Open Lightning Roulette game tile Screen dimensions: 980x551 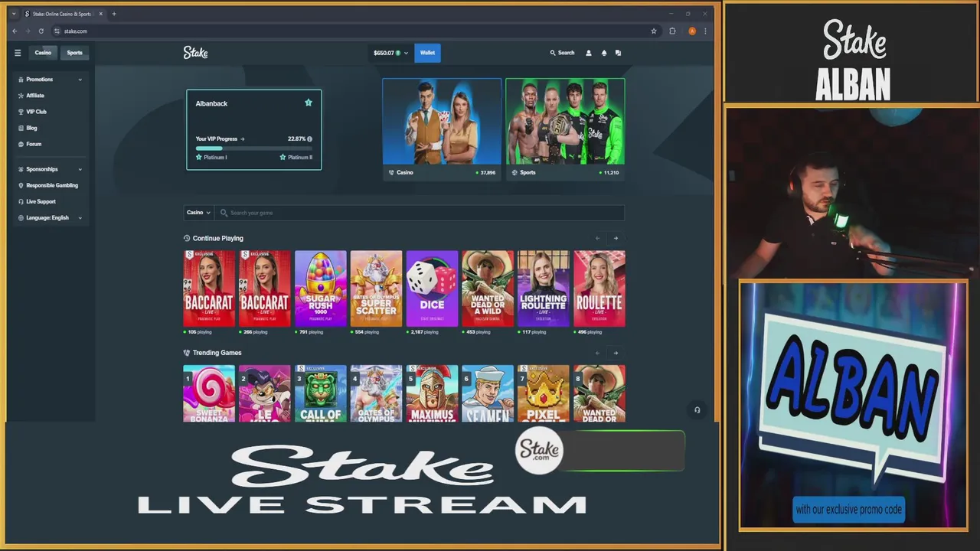(x=544, y=289)
